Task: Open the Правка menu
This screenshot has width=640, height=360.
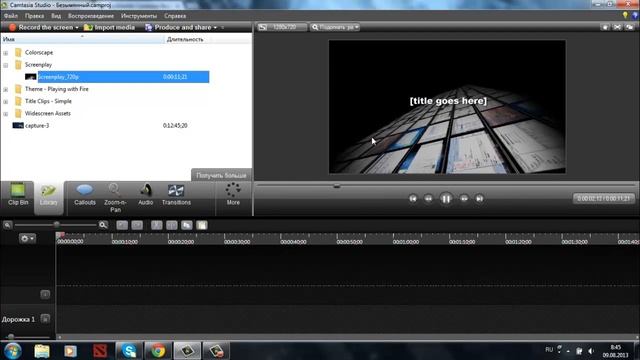Action: tap(34, 16)
